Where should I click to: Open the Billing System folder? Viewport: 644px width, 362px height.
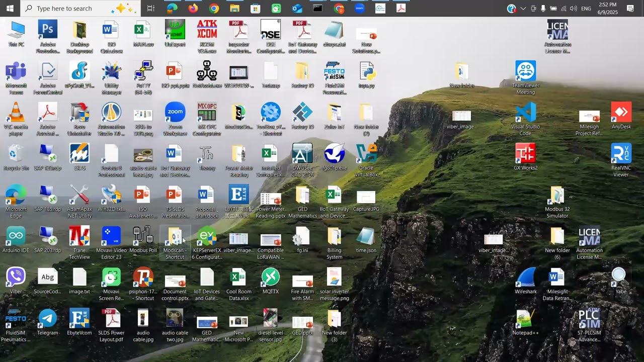point(335,243)
